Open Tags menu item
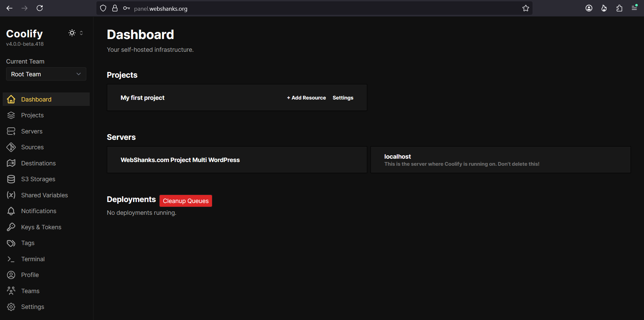 coord(46,243)
